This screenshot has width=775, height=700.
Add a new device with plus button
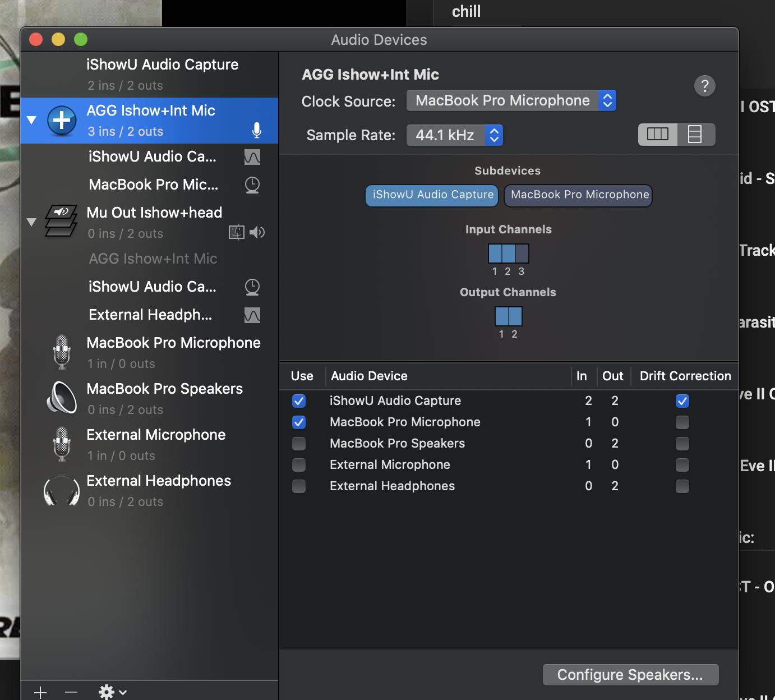click(40, 692)
